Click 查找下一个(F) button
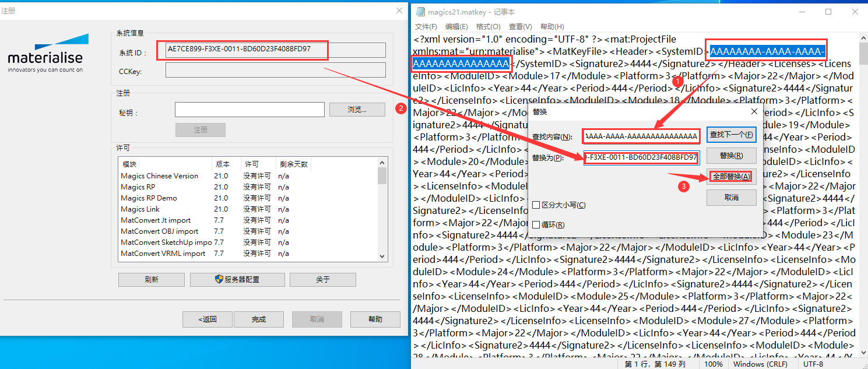The image size is (868, 369). 731,135
